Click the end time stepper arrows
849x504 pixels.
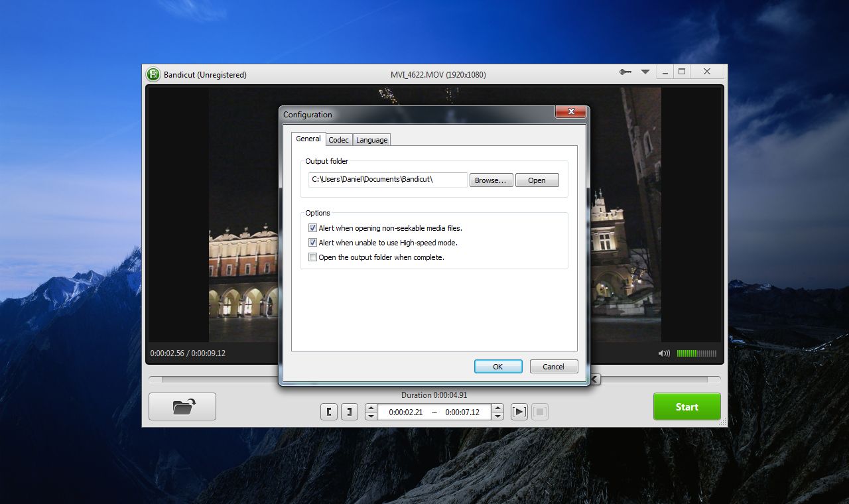tap(498, 412)
